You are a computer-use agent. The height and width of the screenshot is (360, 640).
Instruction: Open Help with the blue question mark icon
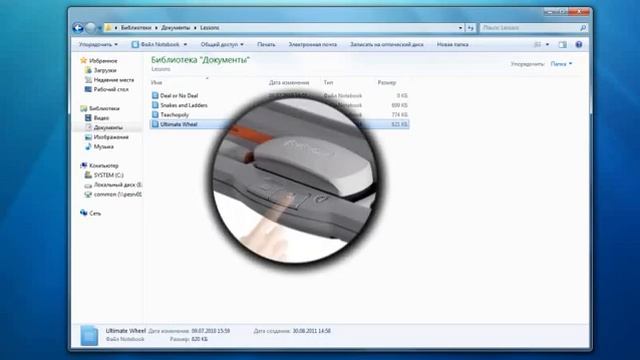(x=579, y=44)
